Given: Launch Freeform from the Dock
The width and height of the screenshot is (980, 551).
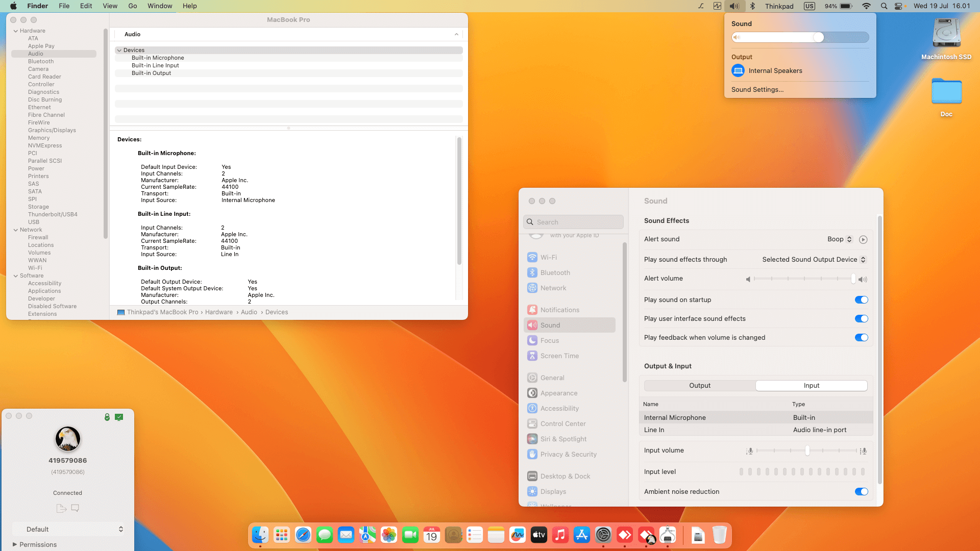Looking at the screenshot, I should pos(518,535).
